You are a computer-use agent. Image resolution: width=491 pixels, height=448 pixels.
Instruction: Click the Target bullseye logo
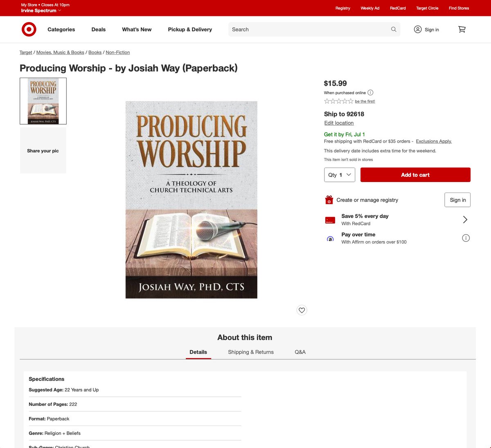click(x=29, y=29)
